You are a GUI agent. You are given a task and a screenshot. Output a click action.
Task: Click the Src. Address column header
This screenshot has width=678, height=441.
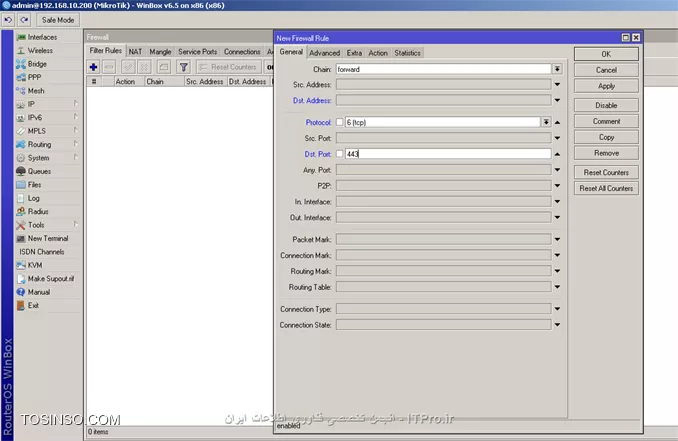pos(205,82)
